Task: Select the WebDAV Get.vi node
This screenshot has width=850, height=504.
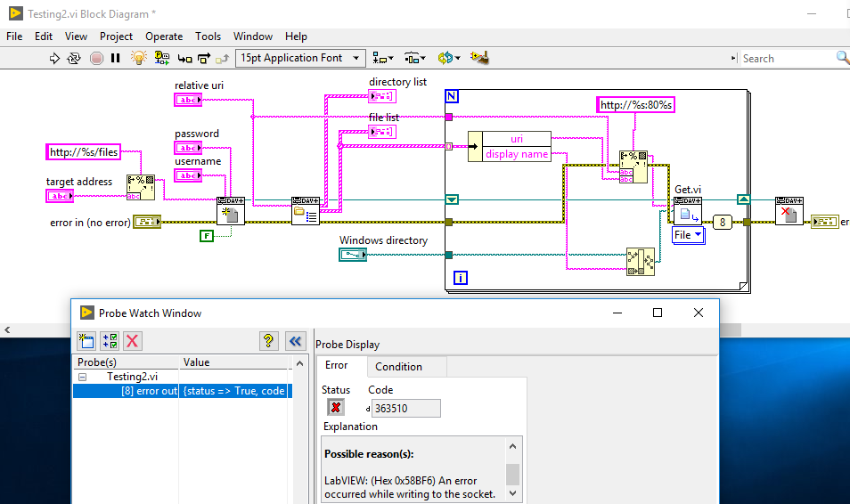Action: (687, 211)
